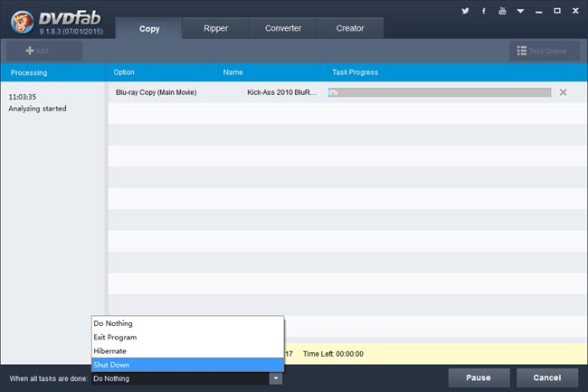The height and width of the screenshot is (392, 588).
Task: Expand the title bar dropdown triangle menu
Action: click(519, 12)
